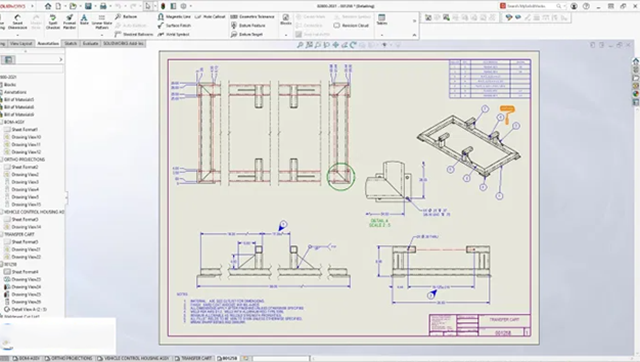
Task: Select Sheet Format2 in tree
Action: pyautogui.click(x=21, y=167)
